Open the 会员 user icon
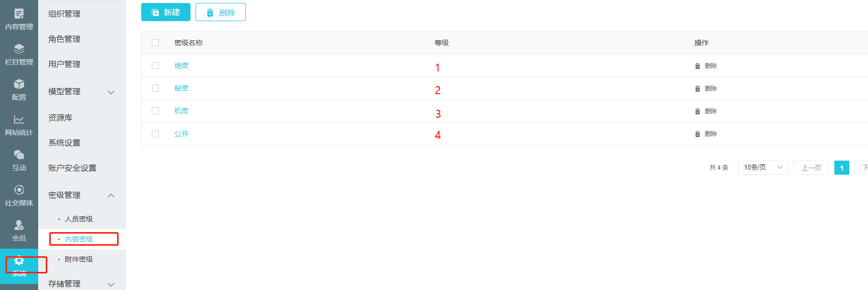Viewport: 868px width, 290px height. 19,225
